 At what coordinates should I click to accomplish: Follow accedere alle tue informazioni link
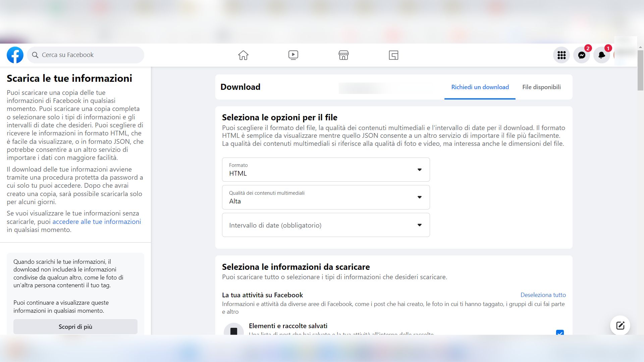click(x=97, y=222)
